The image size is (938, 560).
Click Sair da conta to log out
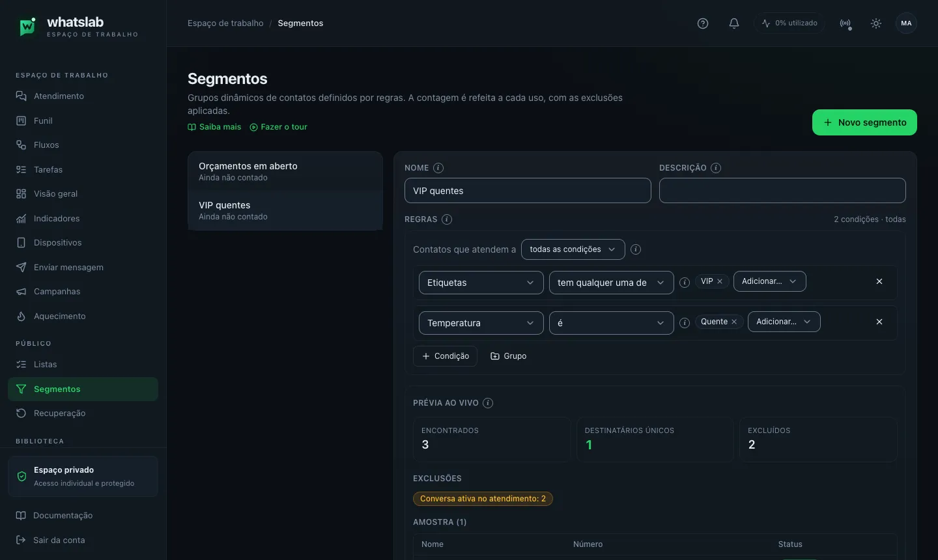[x=83, y=540]
